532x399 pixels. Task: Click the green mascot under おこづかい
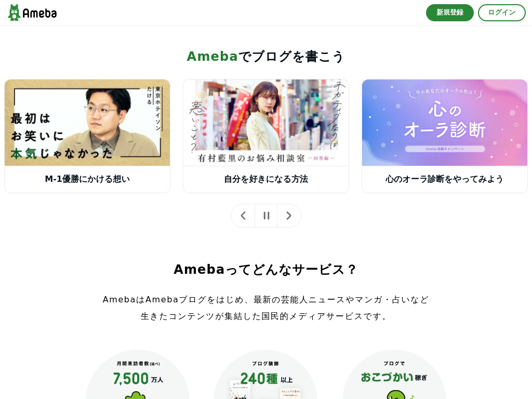[x=396, y=395]
